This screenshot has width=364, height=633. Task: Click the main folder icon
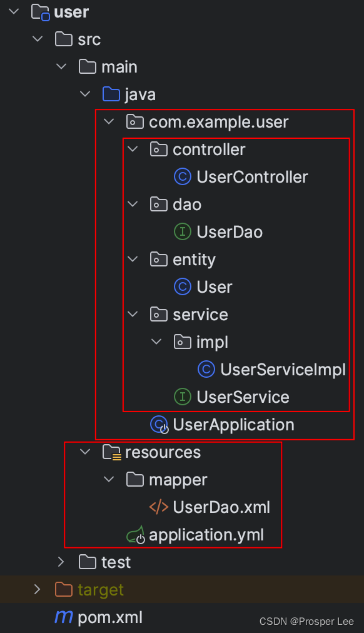(88, 67)
